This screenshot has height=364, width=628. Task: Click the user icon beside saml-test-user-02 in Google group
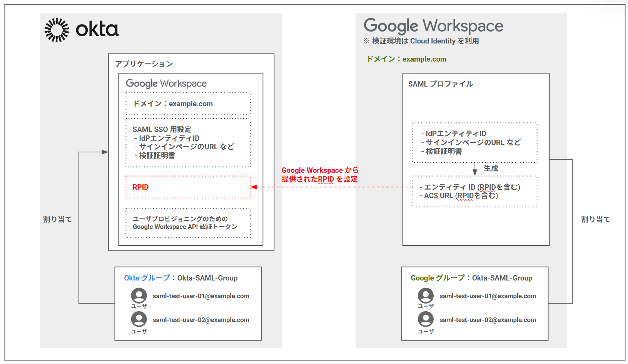[426, 319]
